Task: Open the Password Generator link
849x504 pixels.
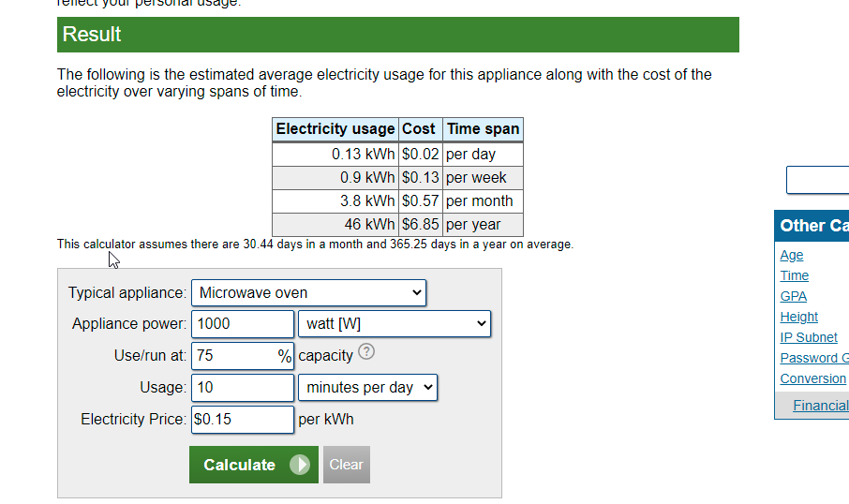Action: click(814, 358)
